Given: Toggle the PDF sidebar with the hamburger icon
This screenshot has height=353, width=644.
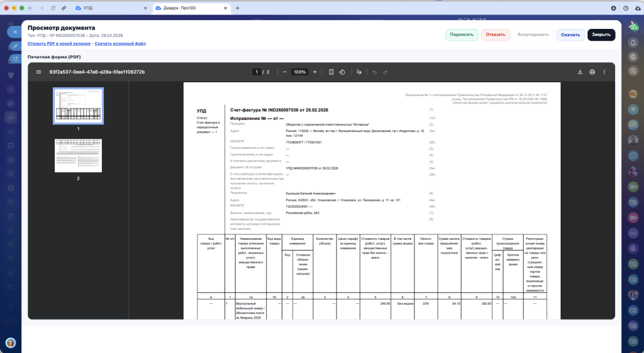Looking at the screenshot, I should click(38, 72).
